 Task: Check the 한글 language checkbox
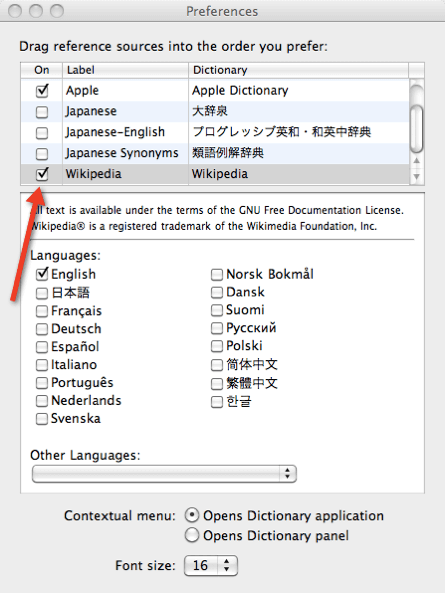(x=217, y=402)
